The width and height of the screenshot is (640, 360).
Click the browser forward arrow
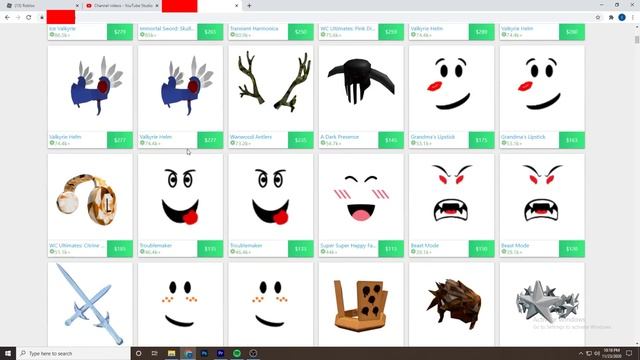click(18, 18)
